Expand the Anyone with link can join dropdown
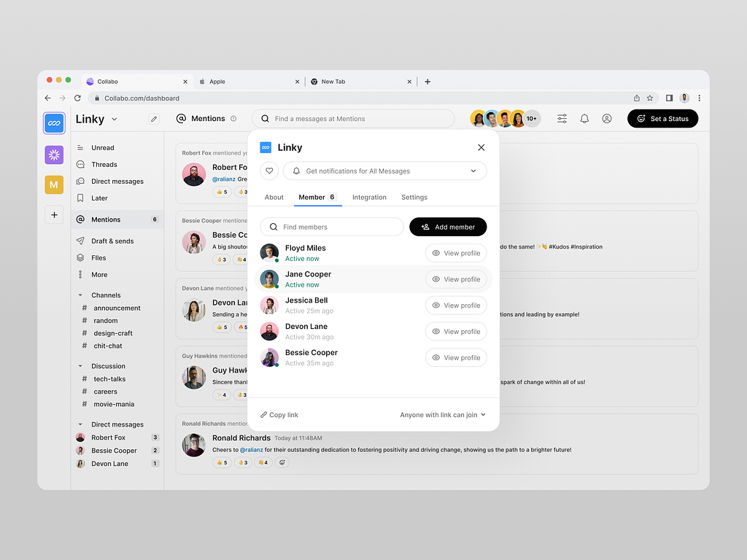This screenshot has height=560, width=747. click(442, 415)
